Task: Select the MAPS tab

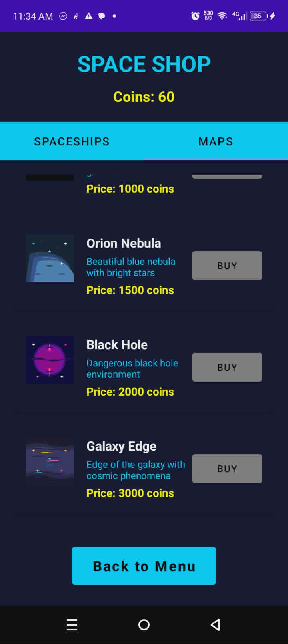Action: [x=216, y=141]
